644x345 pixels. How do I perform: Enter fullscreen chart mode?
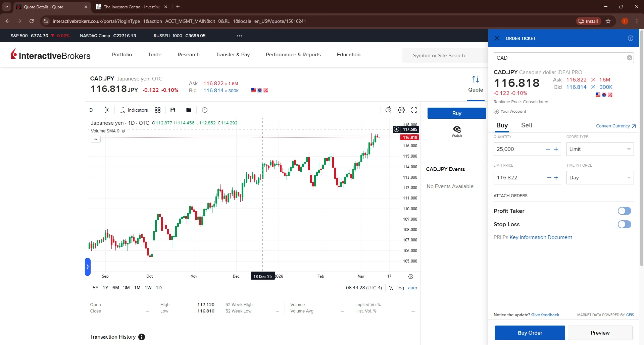coord(414,110)
